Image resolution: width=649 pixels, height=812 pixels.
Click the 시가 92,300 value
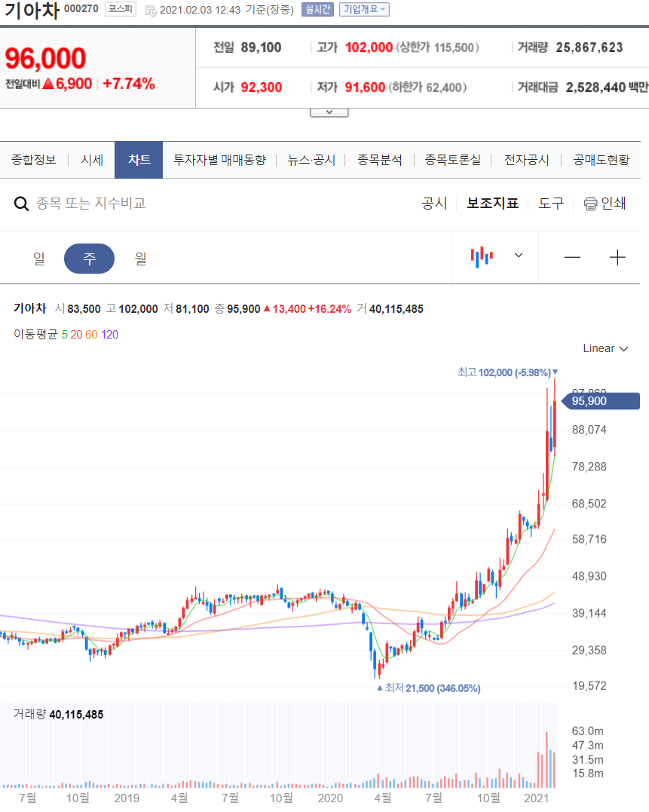(262, 87)
